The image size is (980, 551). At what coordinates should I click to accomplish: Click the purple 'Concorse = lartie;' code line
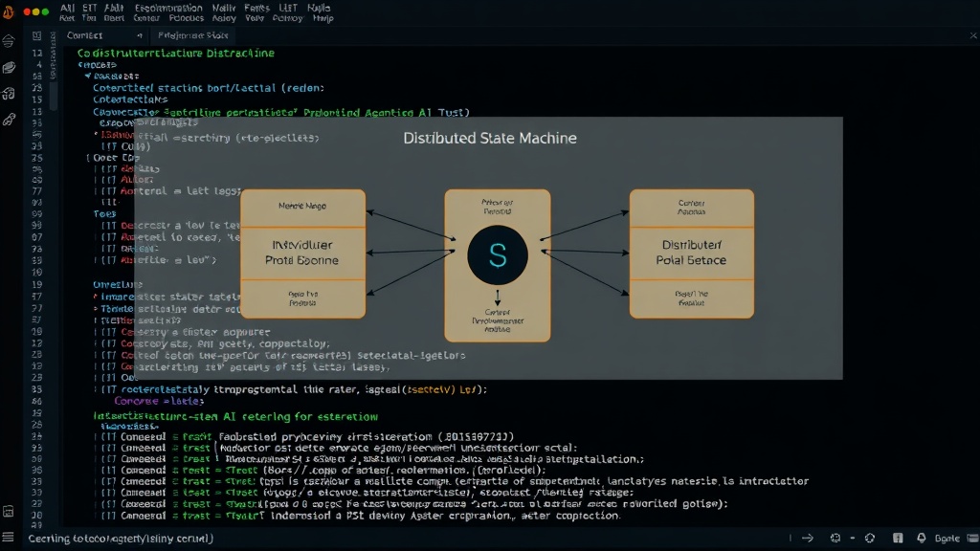pyautogui.click(x=159, y=401)
